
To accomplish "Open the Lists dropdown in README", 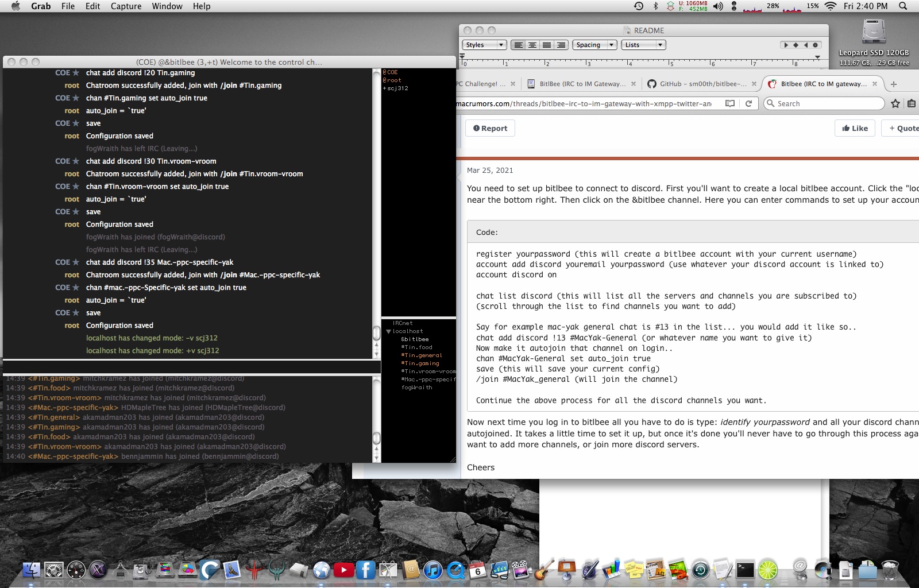I will [644, 45].
